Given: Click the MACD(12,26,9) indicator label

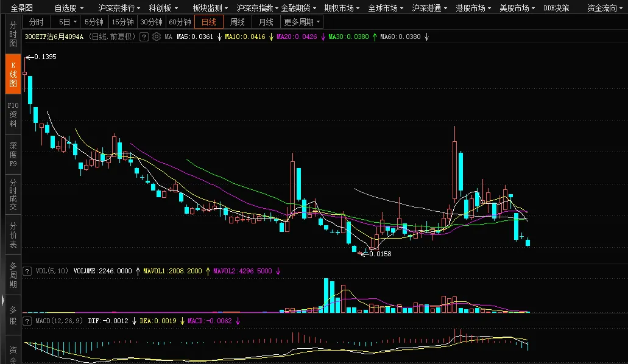Looking at the screenshot, I should pyautogui.click(x=59, y=321).
